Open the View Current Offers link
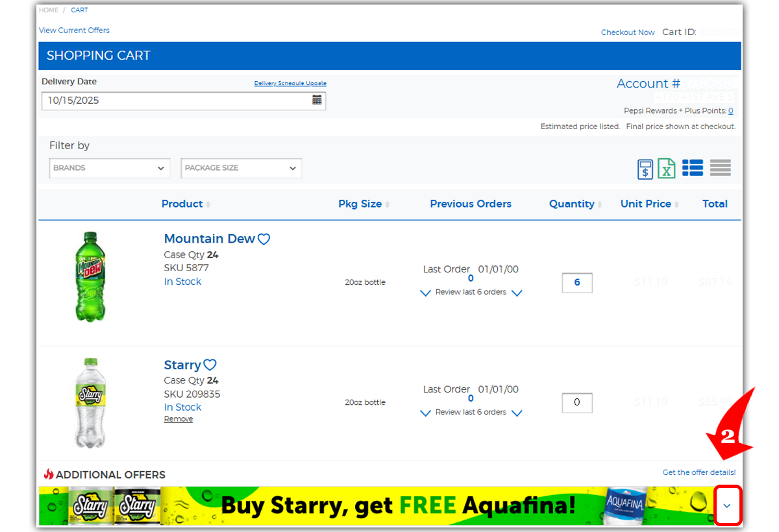779x532 pixels. pos(74,30)
